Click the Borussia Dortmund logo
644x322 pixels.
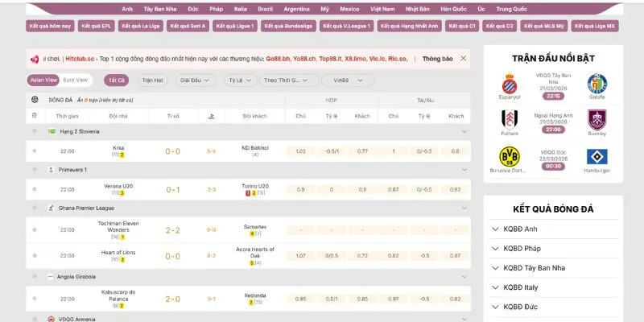coord(509,156)
